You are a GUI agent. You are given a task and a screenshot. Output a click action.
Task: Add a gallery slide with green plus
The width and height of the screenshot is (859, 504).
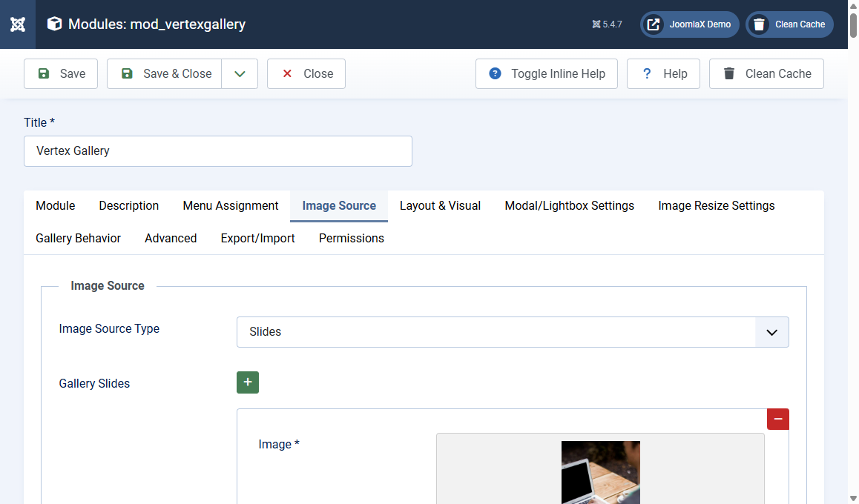tap(248, 382)
